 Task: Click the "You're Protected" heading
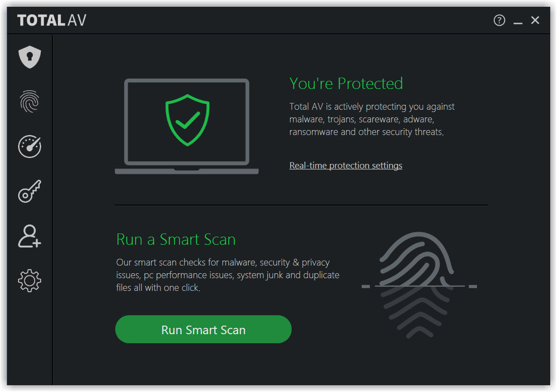(x=346, y=84)
